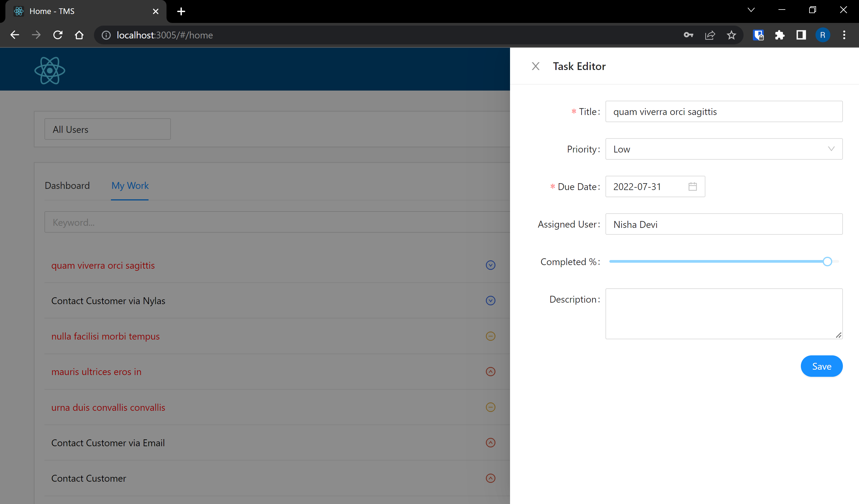The image size is (859, 504).
Task: Click the bookmark/star icon in browser toolbar
Action: point(732,35)
